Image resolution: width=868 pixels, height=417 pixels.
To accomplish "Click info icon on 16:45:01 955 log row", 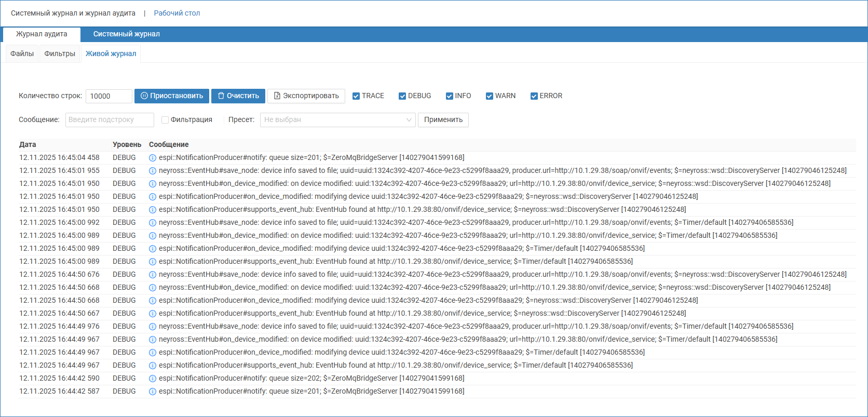I will tap(153, 171).
